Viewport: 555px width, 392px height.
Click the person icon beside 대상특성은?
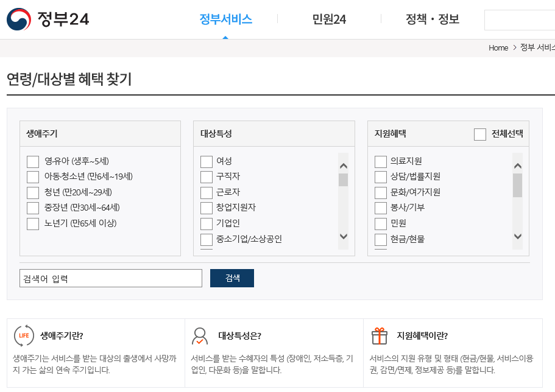(199, 336)
